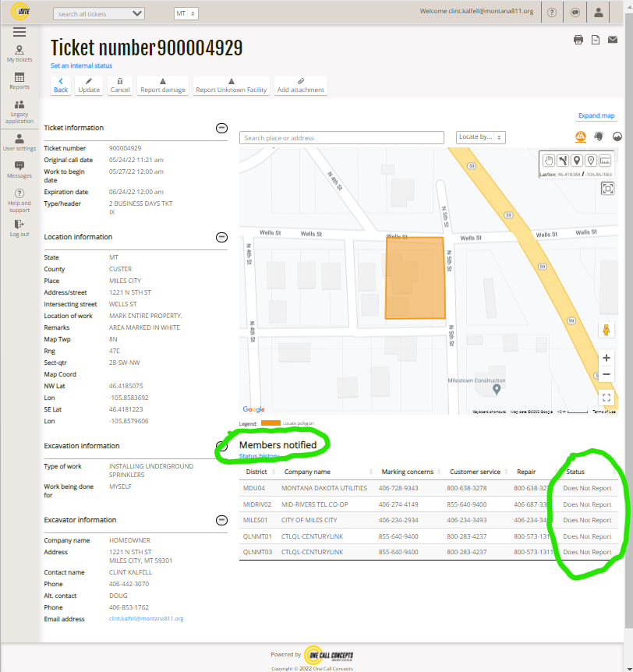
Task: Open Help and support in the sidebar
Action: pos(19,200)
